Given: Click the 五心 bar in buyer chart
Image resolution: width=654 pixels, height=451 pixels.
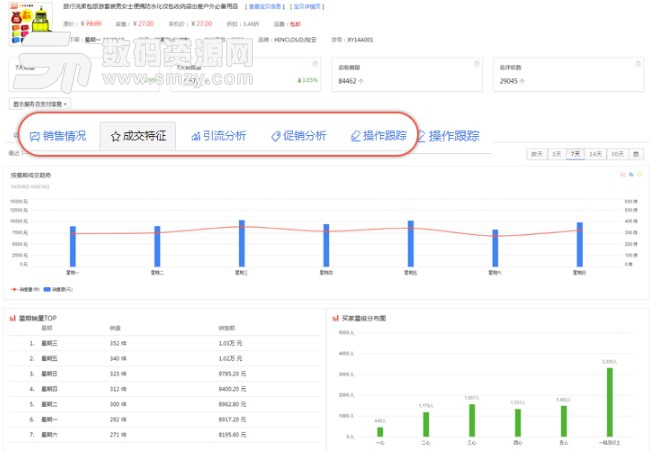Looking at the screenshot, I should (563, 421).
